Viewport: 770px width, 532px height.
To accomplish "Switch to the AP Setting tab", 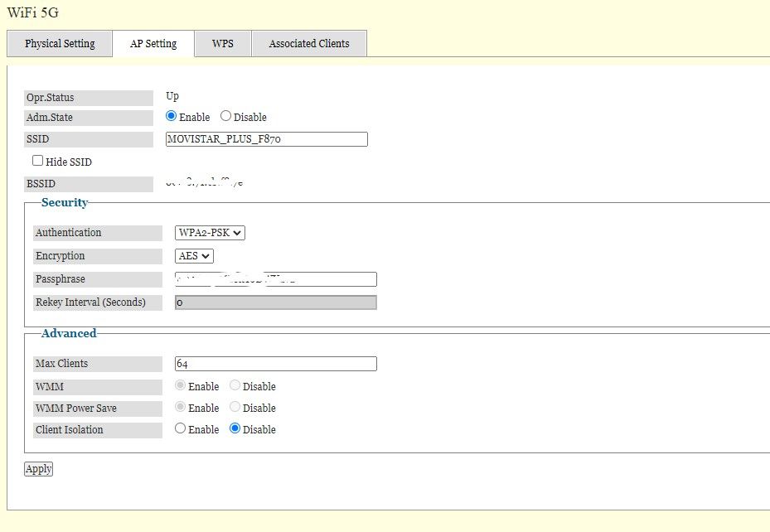I will click(153, 44).
